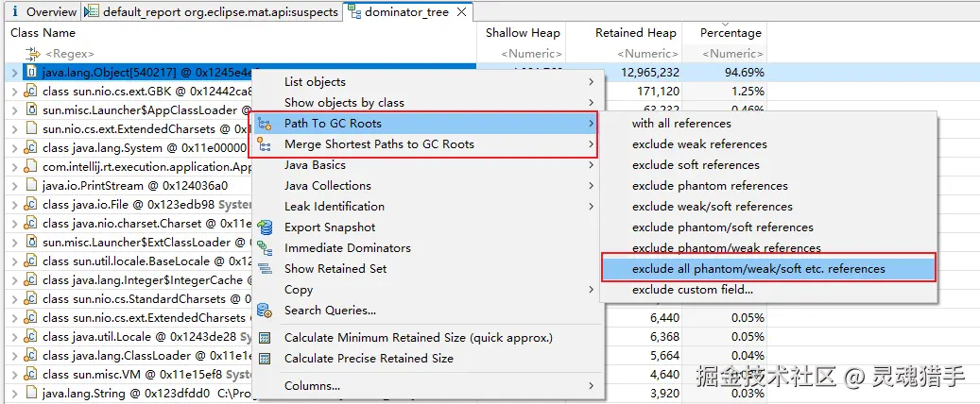Sort by Retained Heap column
The image size is (980, 404).
click(x=636, y=32)
